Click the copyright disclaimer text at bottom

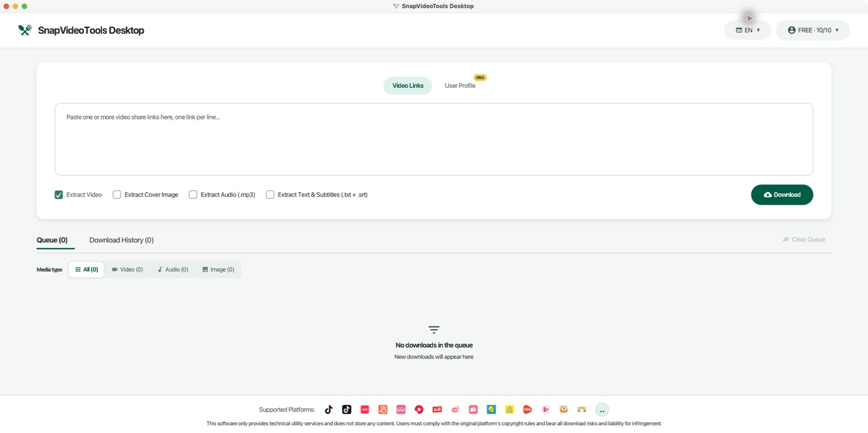[434, 423]
